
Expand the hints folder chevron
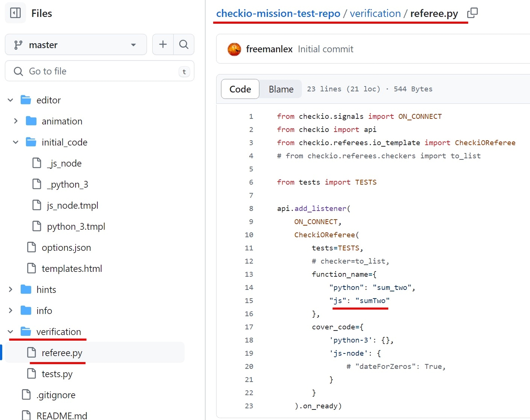(11, 290)
